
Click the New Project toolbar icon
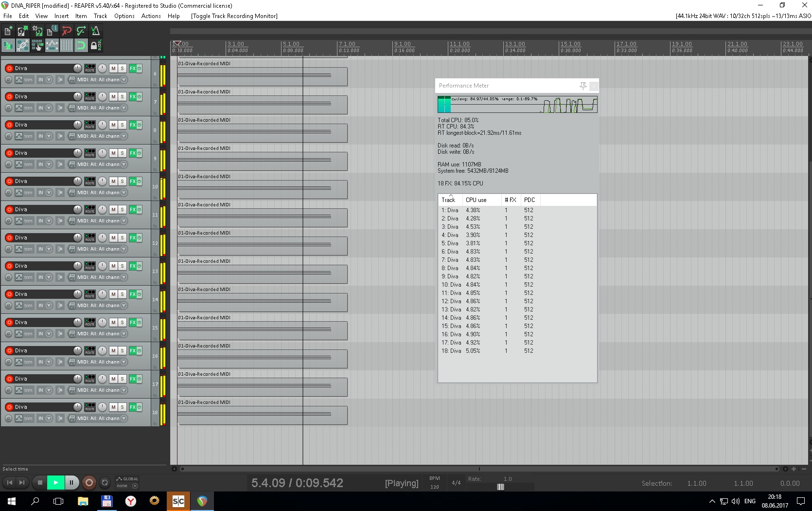8,31
